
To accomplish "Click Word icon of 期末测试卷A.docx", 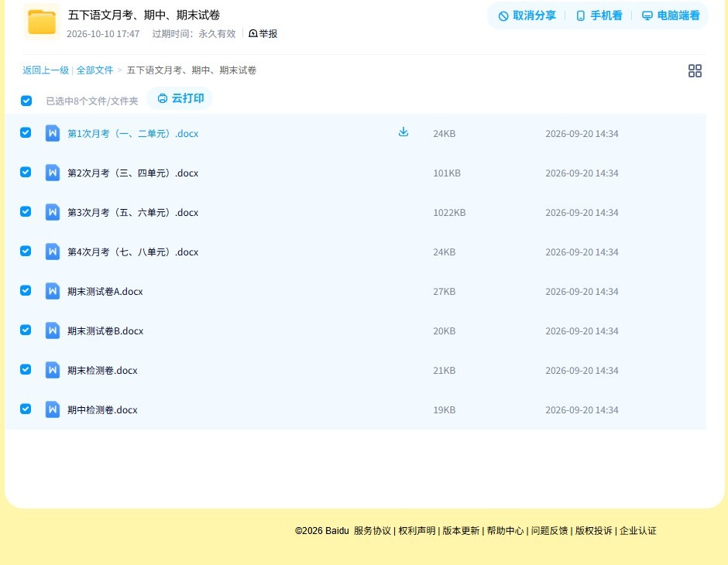I will 53,291.
